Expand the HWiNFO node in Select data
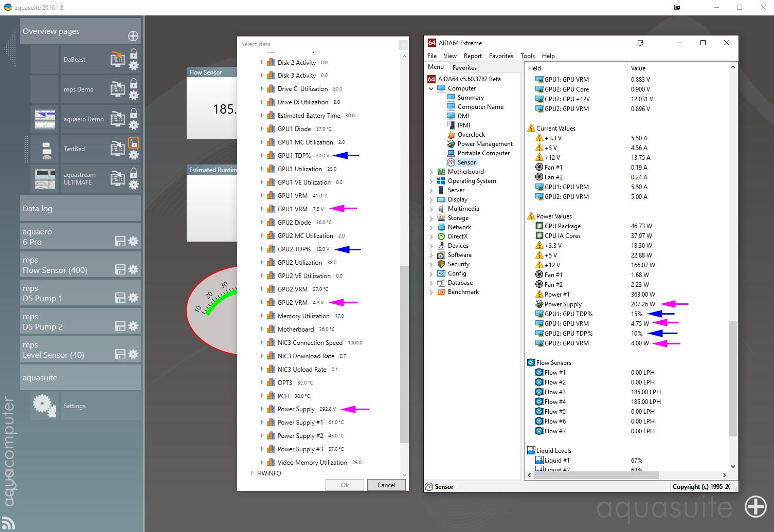774x532 pixels. tap(252, 473)
